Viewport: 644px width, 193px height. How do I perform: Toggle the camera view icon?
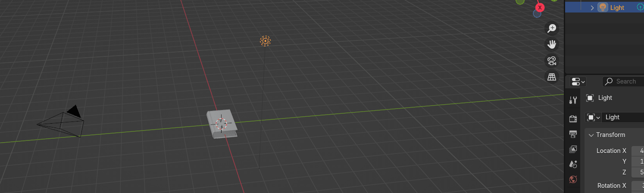click(x=552, y=61)
